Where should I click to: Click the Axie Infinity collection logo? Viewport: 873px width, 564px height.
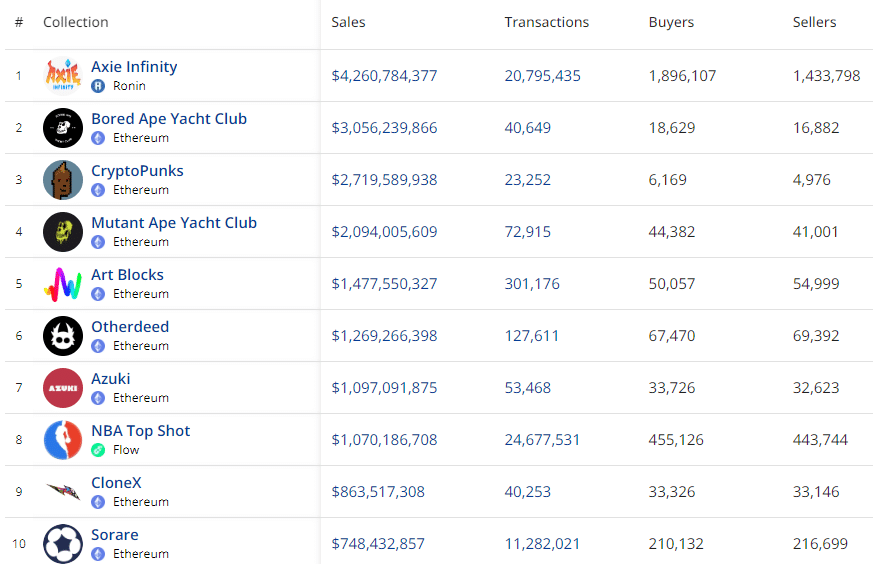(x=62, y=76)
